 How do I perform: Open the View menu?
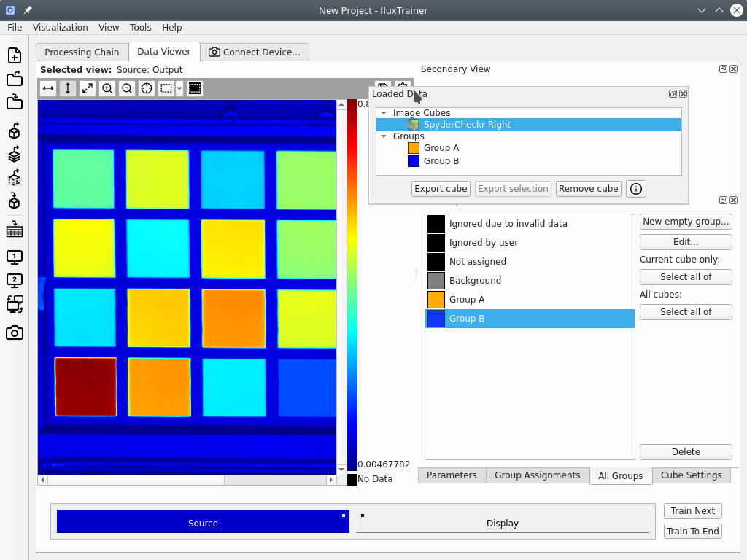(109, 28)
